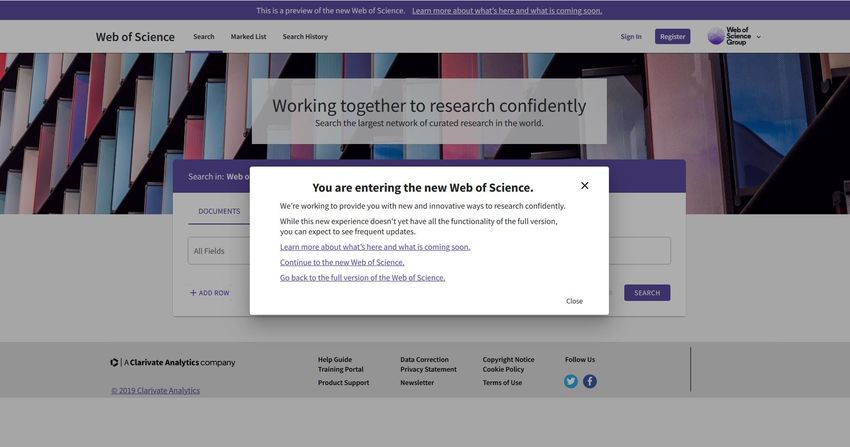Click the © 2019 Clarivate Analytics link
This screenshot has width=850, height=447.
(x=155, y=390)
